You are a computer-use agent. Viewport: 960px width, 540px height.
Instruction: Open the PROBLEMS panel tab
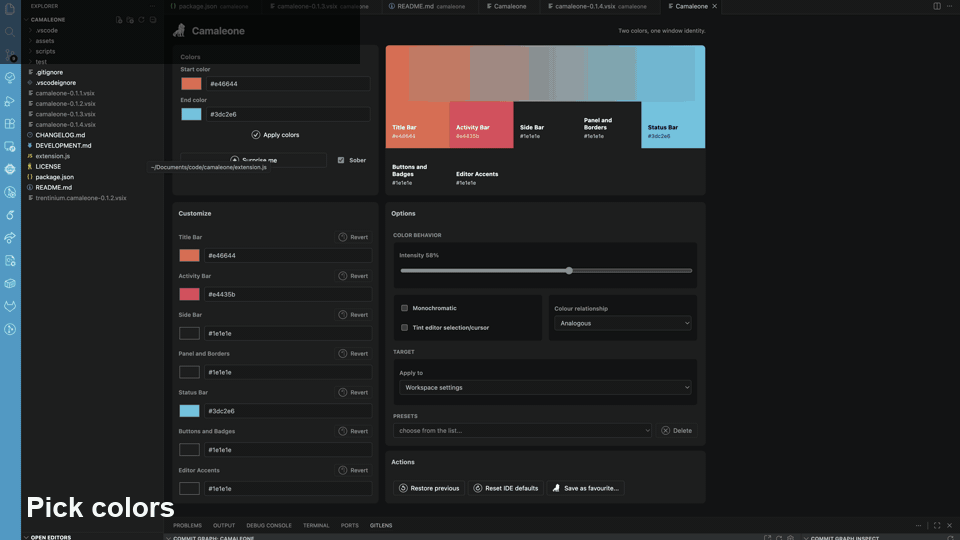[187, 525]
